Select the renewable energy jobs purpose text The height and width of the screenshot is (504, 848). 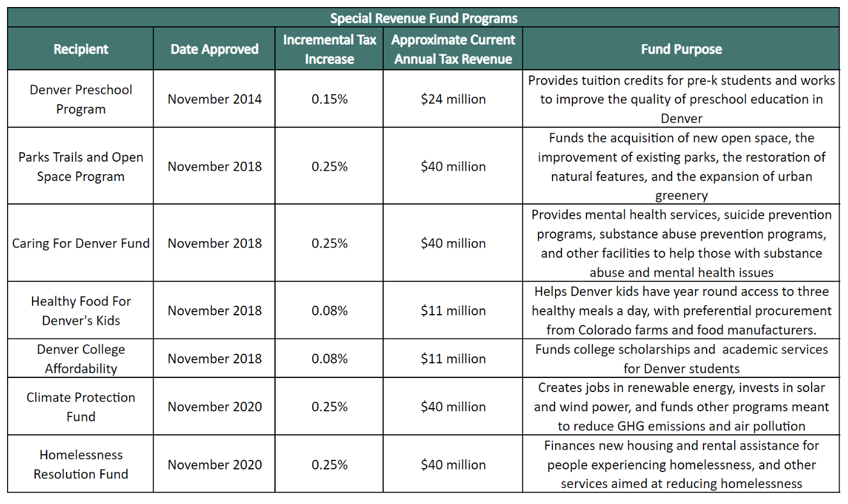point(681,407)
